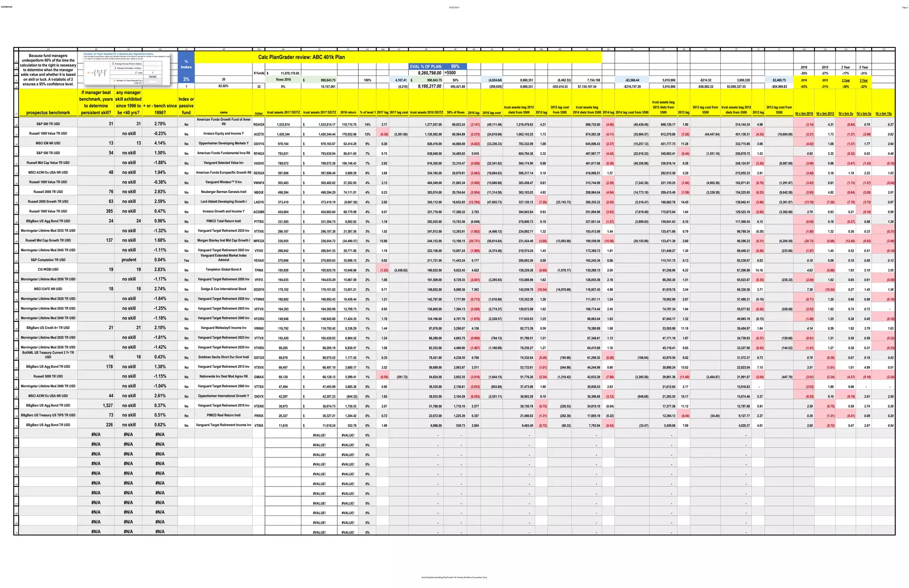
Task: Select the 'ticker' column header cell
Action: pos(259,113)
